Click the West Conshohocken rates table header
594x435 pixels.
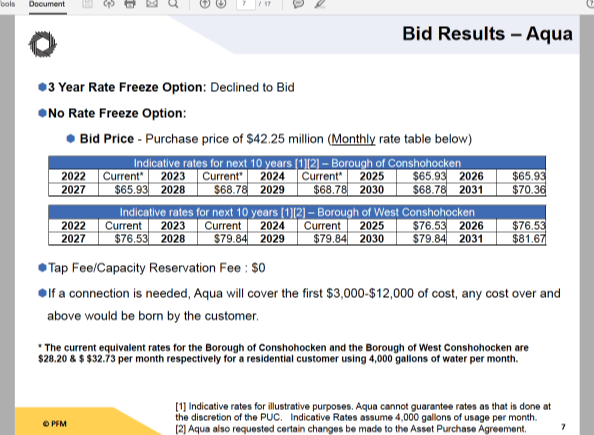pos(297,212)
